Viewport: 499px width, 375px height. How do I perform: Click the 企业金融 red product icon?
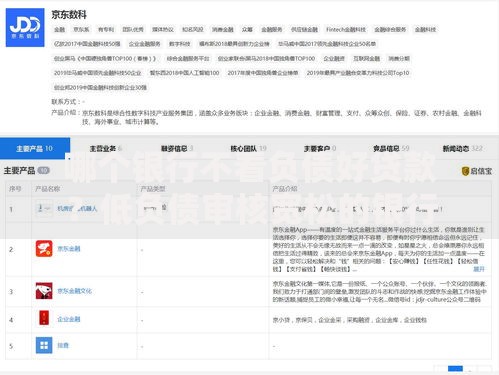[x=44, y=318]
